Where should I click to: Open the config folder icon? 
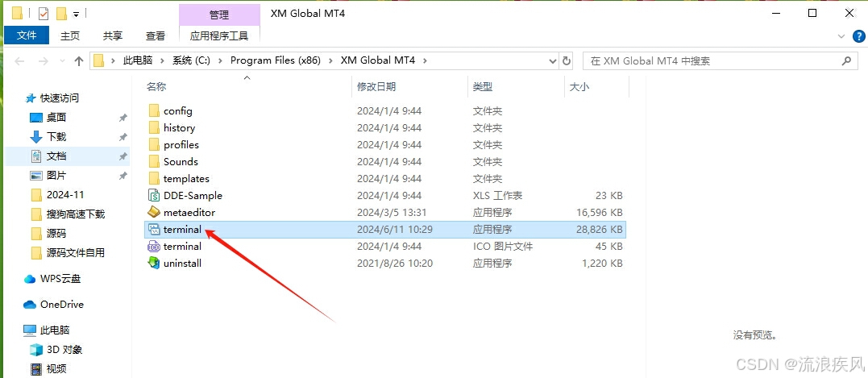pyautogui.click(x=154, y=110)
